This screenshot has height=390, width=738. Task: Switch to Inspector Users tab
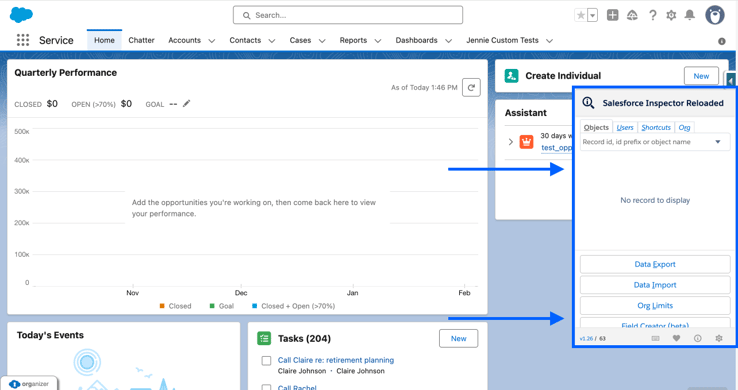pos(625,127)
